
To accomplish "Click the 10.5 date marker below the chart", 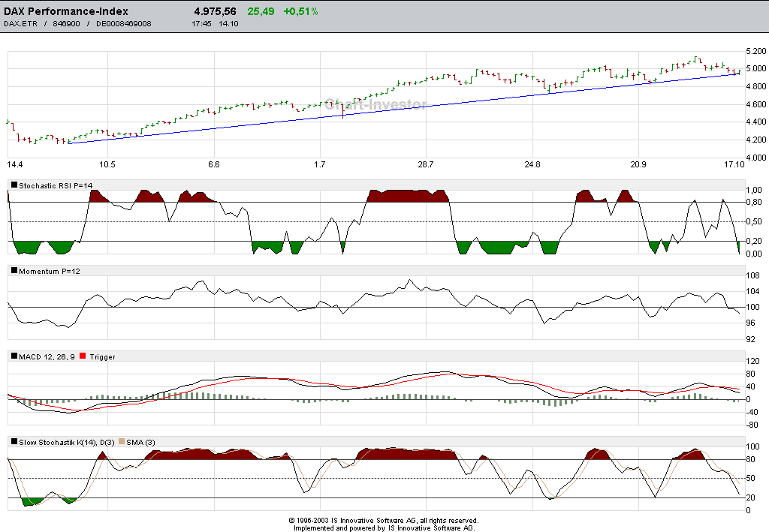I will tap(107, 164).
